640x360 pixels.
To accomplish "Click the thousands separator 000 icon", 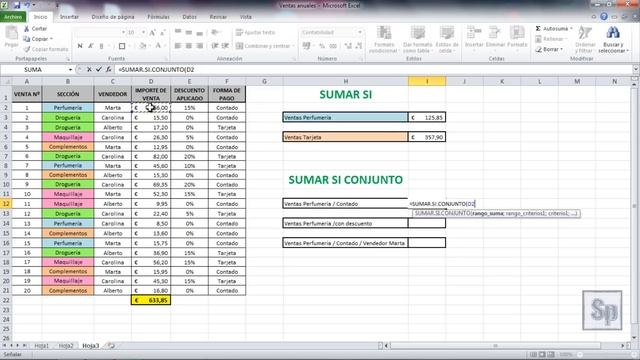I will click(333, 46).
